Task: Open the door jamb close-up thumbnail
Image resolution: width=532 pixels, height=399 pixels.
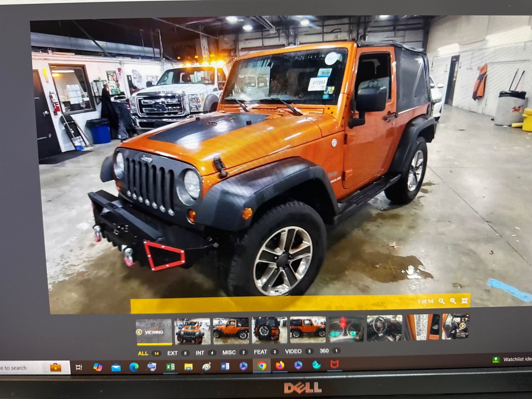Action: 422,327
